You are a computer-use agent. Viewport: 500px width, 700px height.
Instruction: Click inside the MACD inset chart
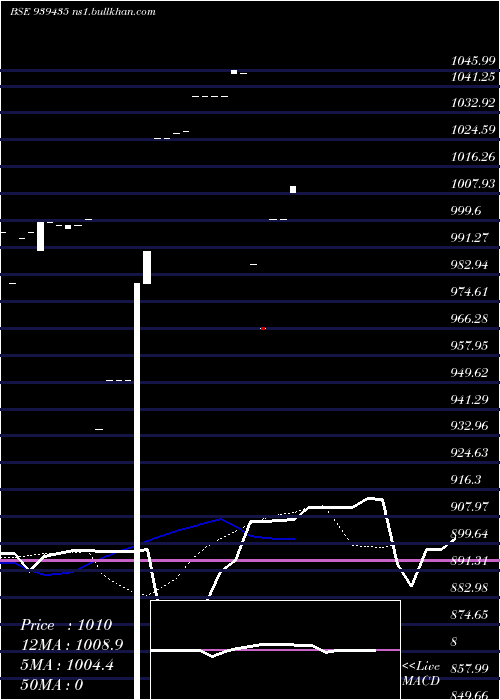275,650
